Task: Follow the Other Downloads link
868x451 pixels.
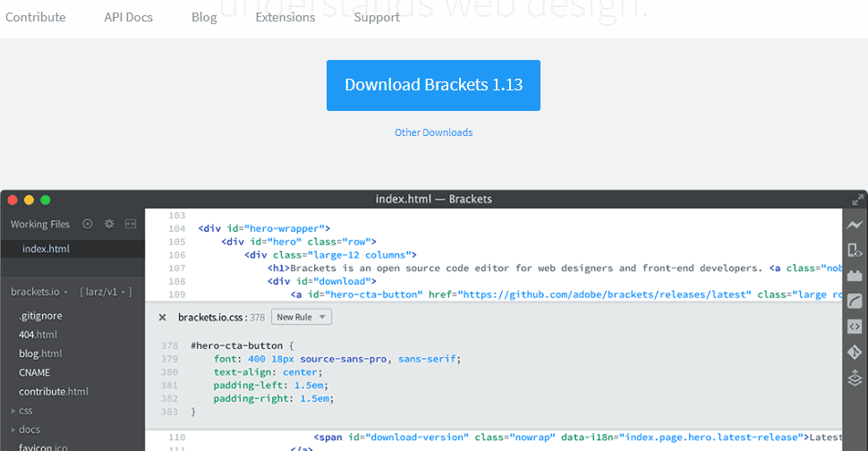Action: 433,132
